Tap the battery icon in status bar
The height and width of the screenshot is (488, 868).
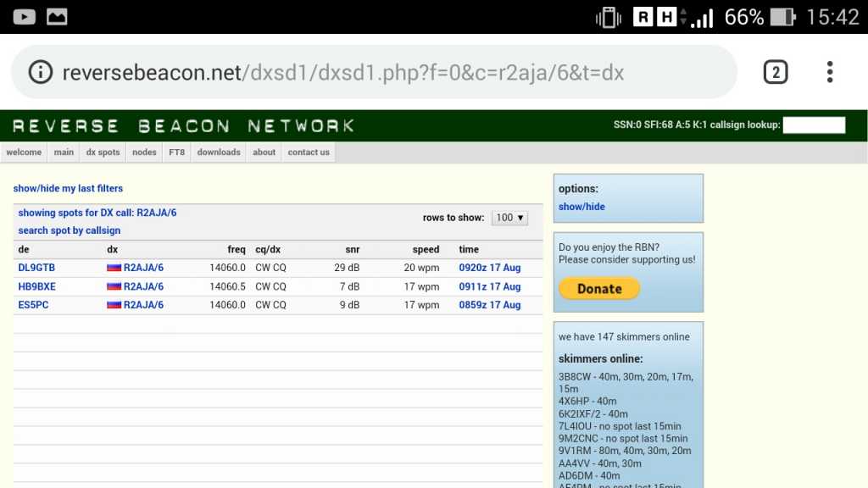(x=782, y=17)
